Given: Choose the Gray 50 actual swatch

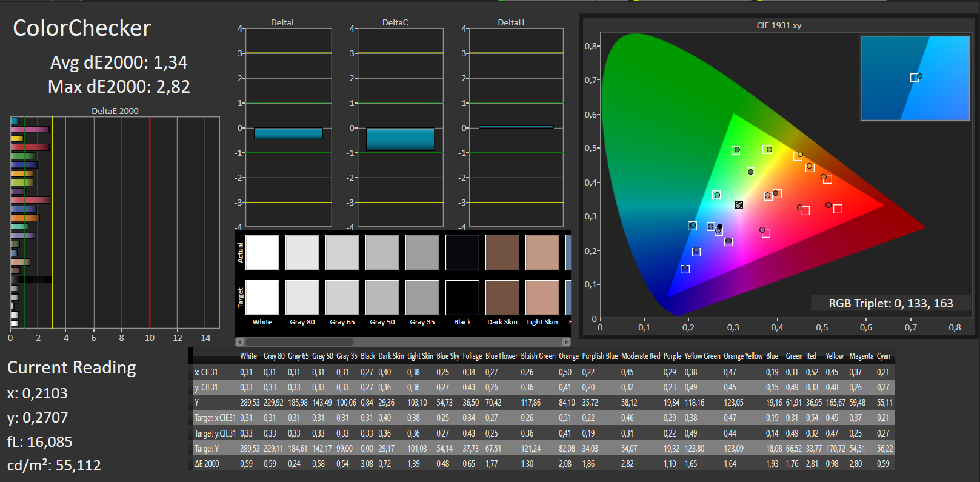Looking at the screenshot, I should [382, 252].
